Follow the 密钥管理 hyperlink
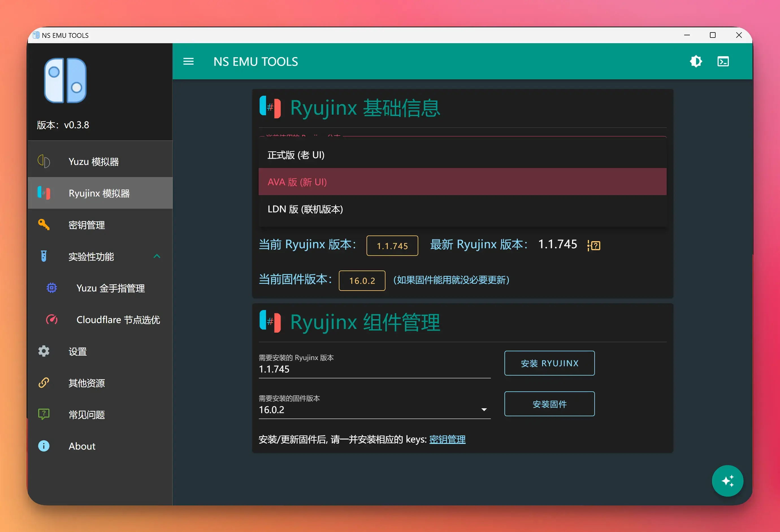Image resolution: width=780 pixels, height=532 pixels. (x=447, y=439)
